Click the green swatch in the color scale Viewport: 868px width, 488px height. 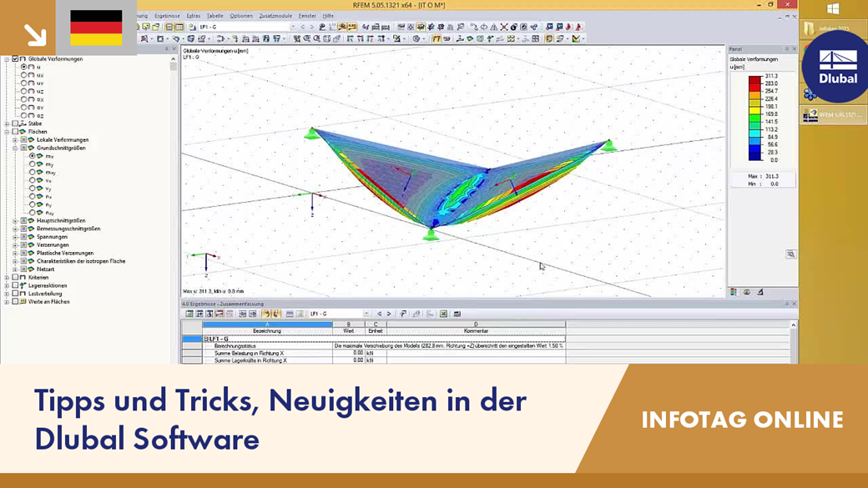pos(754,118)
